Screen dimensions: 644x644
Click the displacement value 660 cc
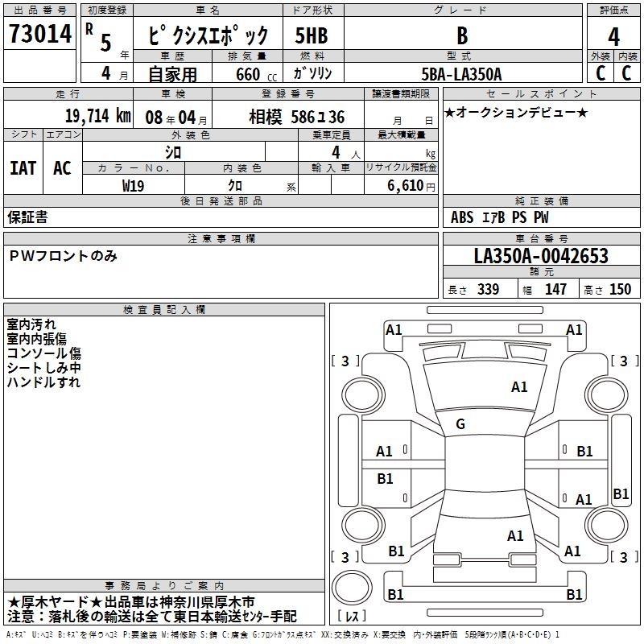(256, 75)
